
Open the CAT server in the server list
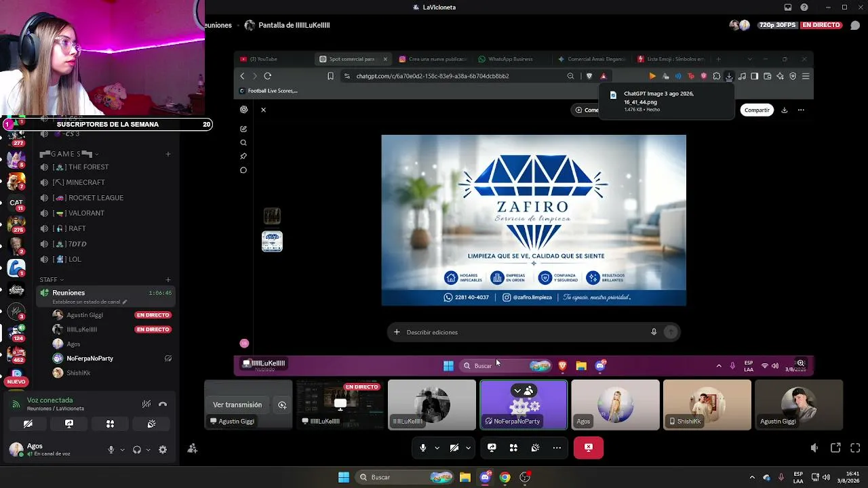pos(16,202)
